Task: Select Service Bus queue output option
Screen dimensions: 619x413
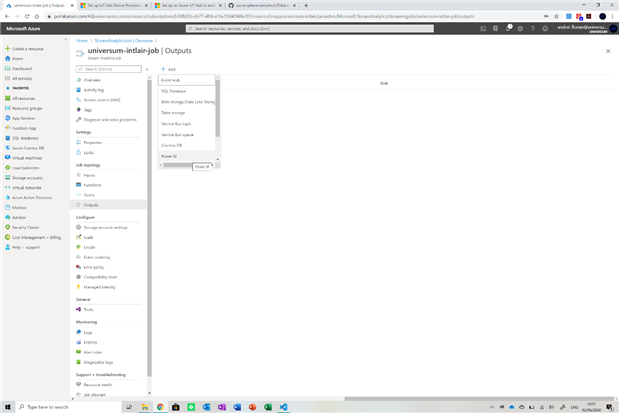Action: 187,135
